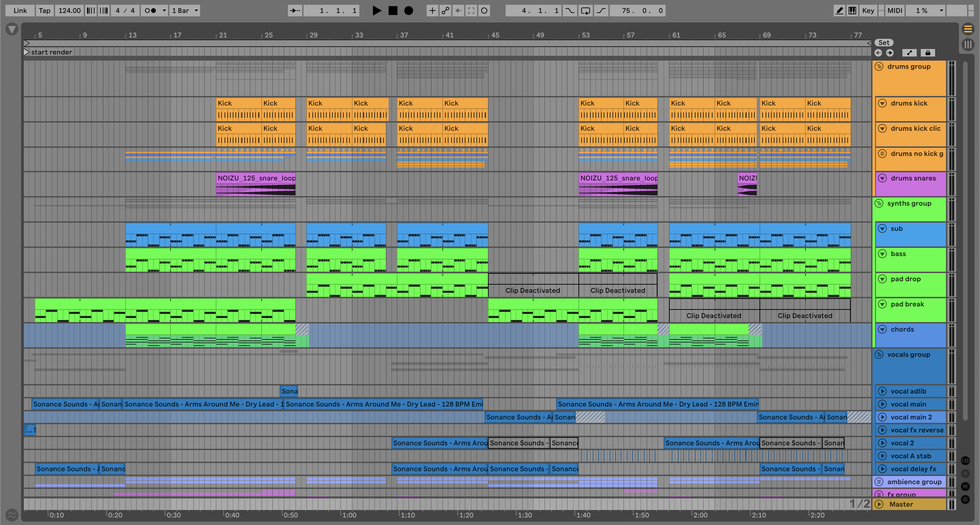Switch to Session View with vertical-bars icon

tap(968, 45)
